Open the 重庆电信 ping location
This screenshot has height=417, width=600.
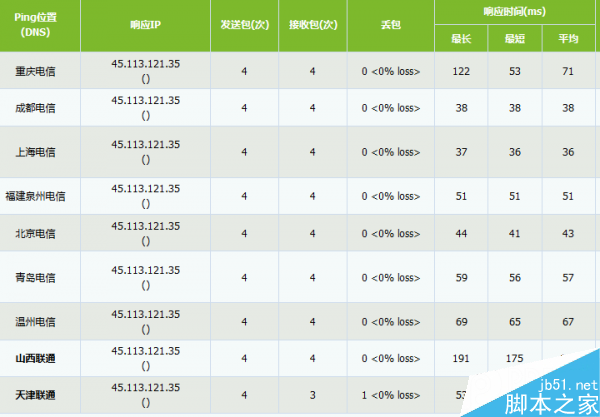point(35,71)
